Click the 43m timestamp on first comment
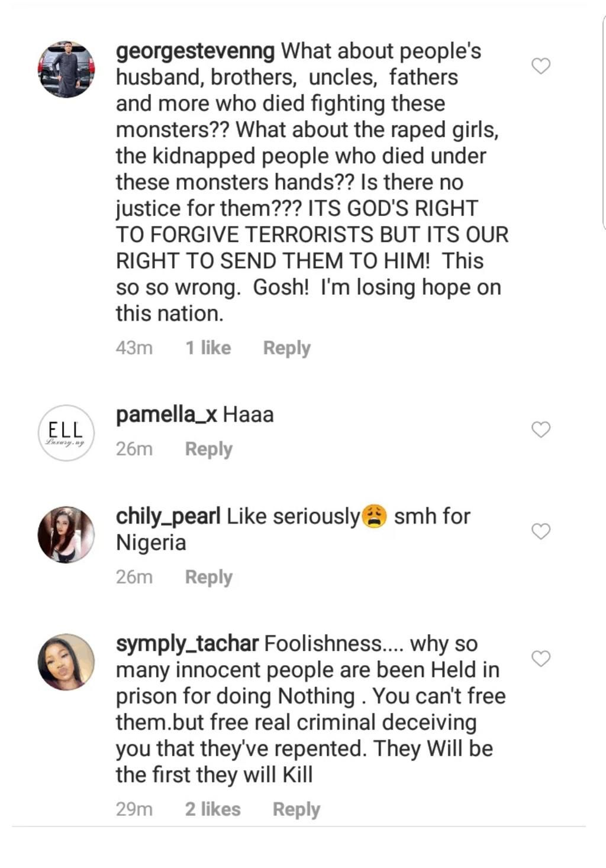The image size is (606, 868). tap(134, 348)
